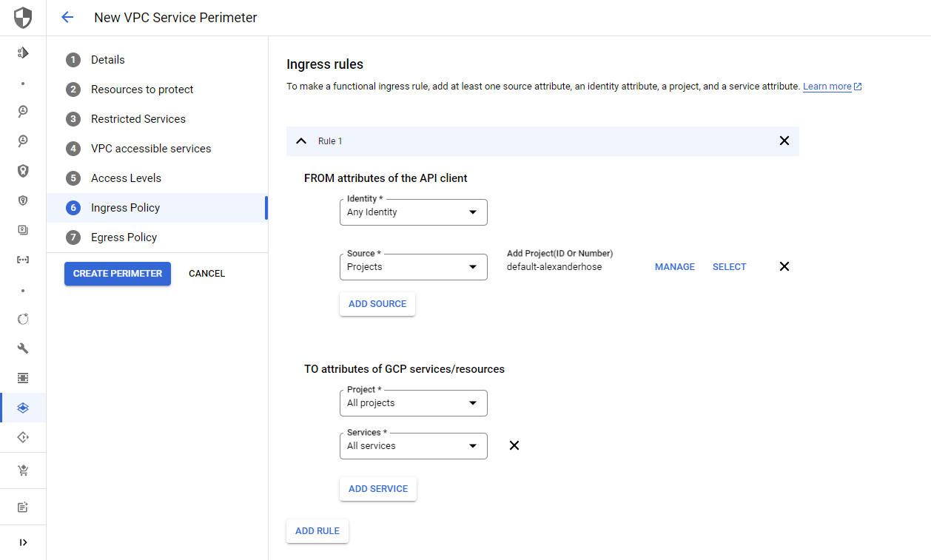Open the Project dropdown showing All projects
Viewport: 931px width, 560px height.
(x=414, y=403)
